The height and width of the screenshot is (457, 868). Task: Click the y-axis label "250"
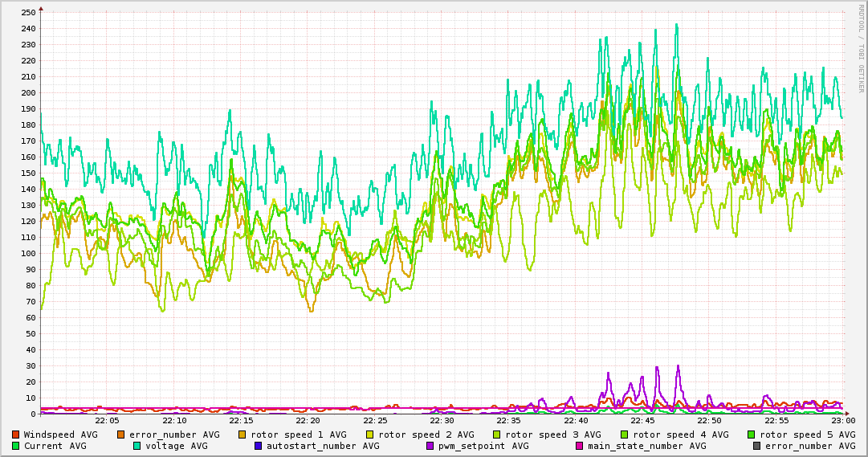point(28,12)
